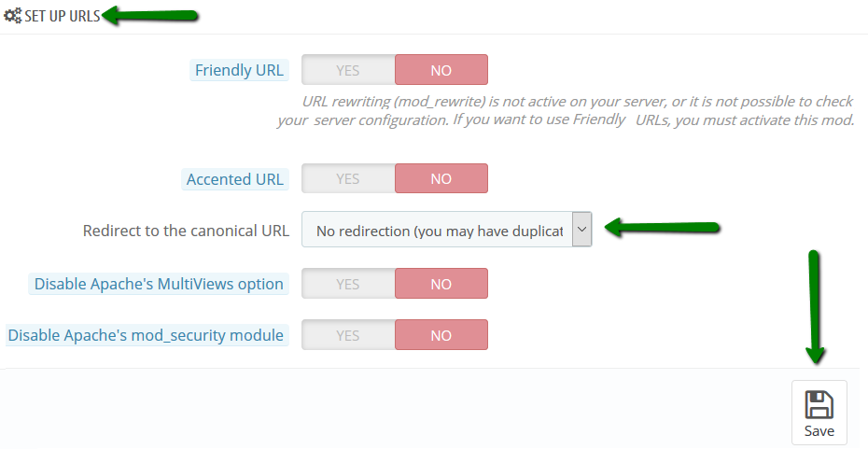The height and width of the screenshot is (449, 868).
Task: Switch Disable Apache's MultiViews option to YES
Action: 348,284
